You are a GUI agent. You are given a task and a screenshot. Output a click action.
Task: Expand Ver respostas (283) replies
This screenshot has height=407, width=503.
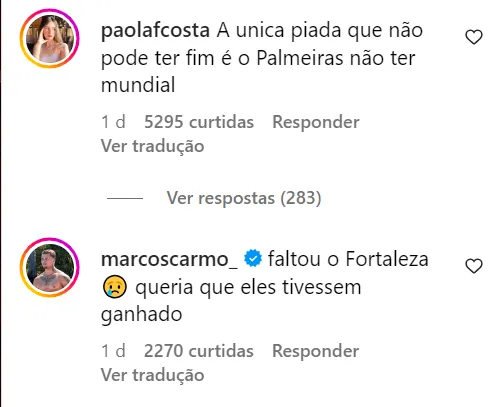coord(244,198)
